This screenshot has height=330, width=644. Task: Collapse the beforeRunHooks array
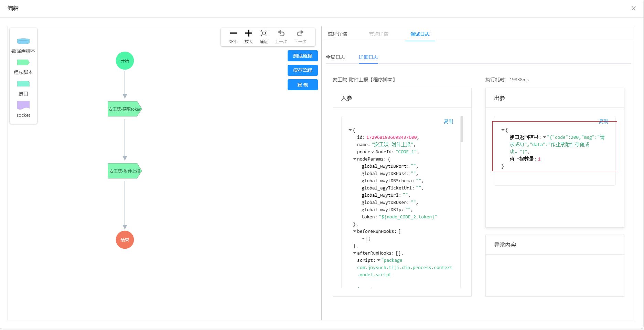coord(355,231)
